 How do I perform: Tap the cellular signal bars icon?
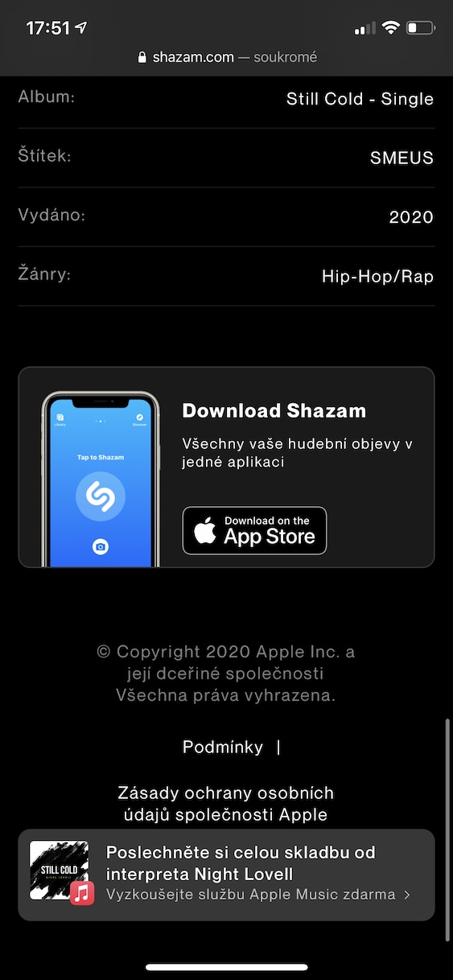coord(364,29)
